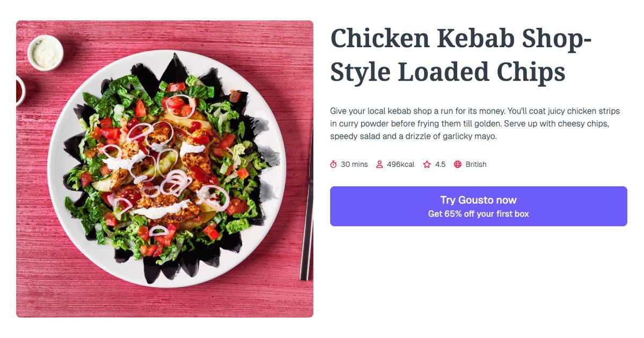The image size is (644, 338).
Task: Click the recipe title Chicken Kebab Shop-Style Loaded Chips
Action: (460, 55)
